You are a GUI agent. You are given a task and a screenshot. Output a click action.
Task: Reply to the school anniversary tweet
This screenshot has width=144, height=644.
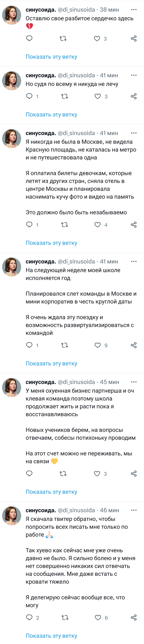click(x=29, y=345)
